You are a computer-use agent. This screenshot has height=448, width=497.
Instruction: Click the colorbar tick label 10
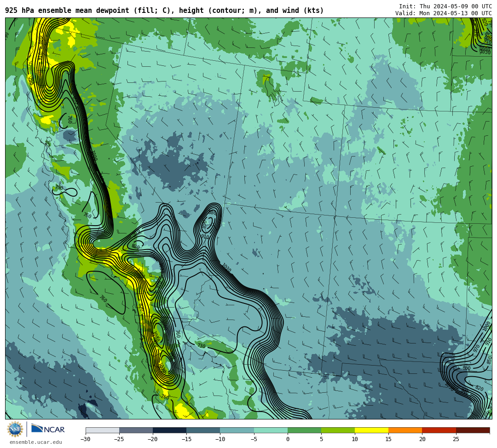point(355,439)
